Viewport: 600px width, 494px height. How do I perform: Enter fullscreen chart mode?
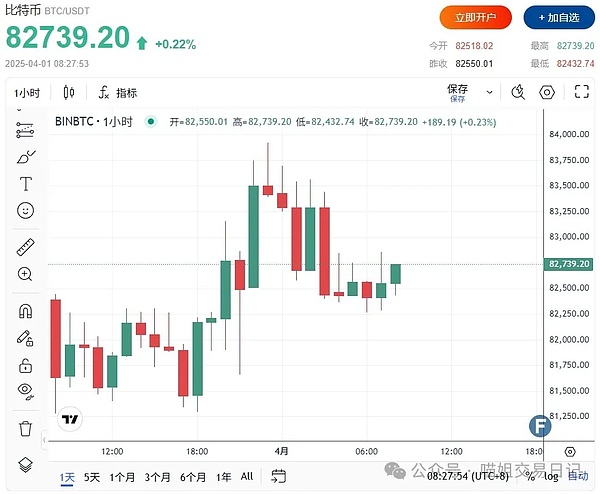click(x=581, y=93)
